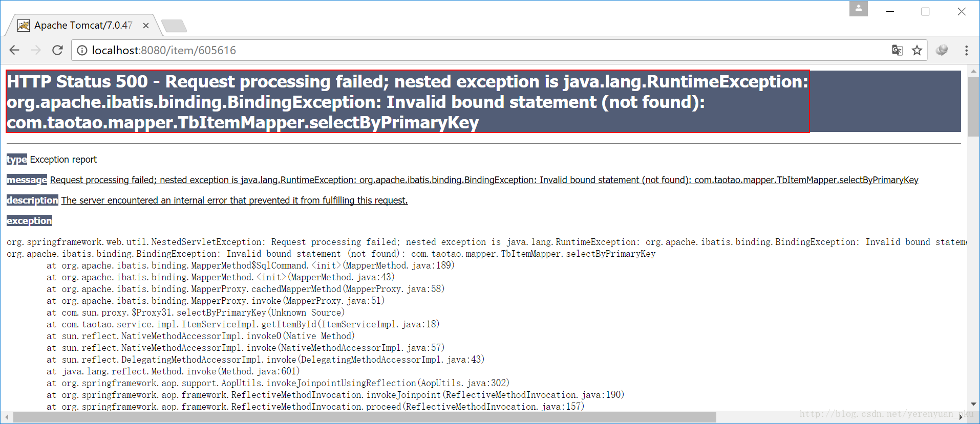Click the vertical scrollbar down arrow
The width and height of the screenshot is (980, 424).
973,404
